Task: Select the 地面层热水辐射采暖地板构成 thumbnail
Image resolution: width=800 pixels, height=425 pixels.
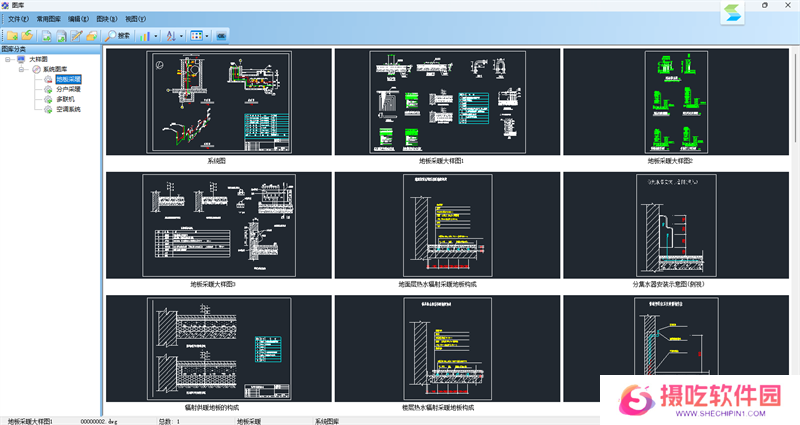Action: click(x=447, y=225)
